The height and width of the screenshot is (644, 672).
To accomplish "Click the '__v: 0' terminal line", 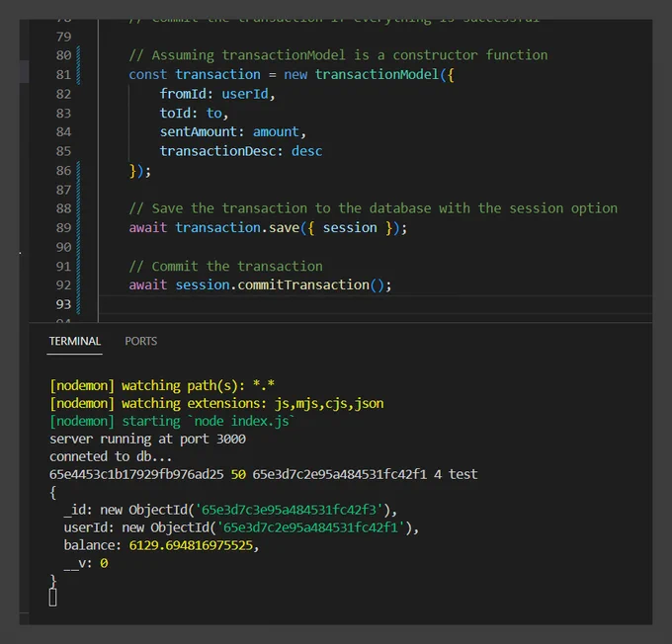I will 86,563.
